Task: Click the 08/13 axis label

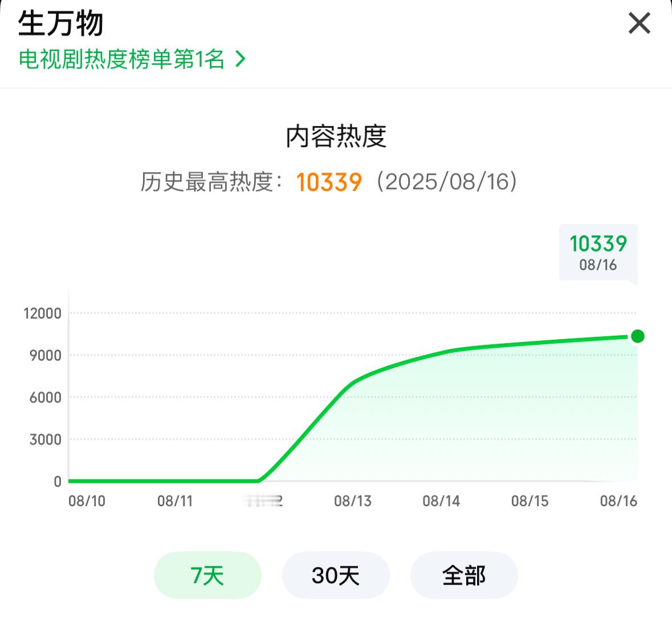Action: click(x=353, y=501)
